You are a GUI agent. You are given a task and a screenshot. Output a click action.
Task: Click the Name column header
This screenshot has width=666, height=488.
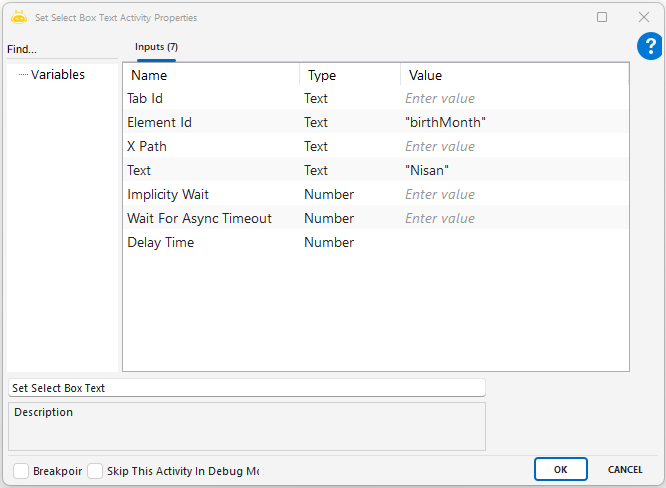(210, 75)
